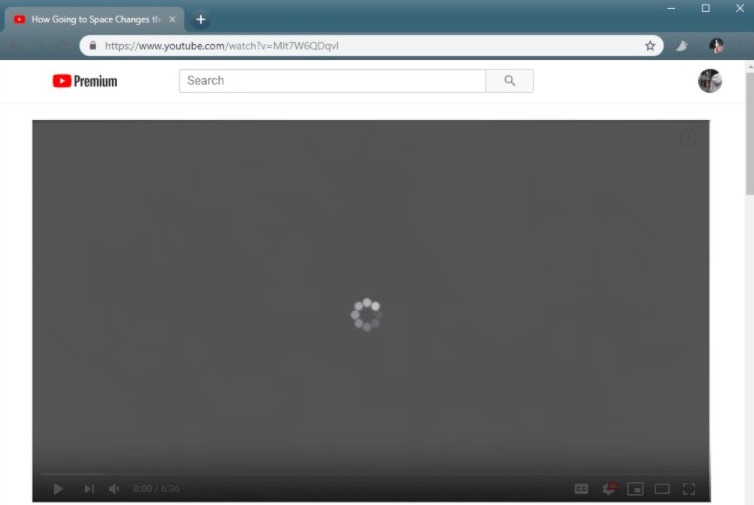This screenshot has width=754, height=505.
Task: Play the video with the play button
Action: coord(58,488)
